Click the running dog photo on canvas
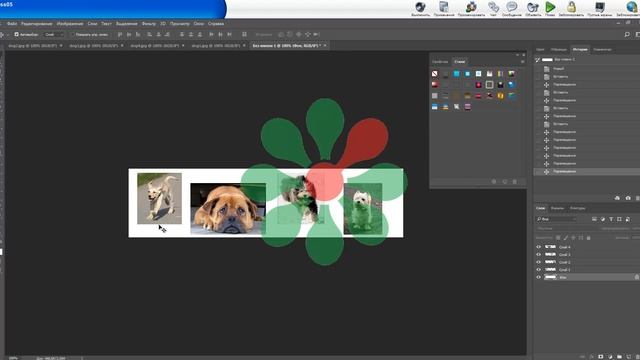This screenshot has height=360, width=640. tap(159, 198)
